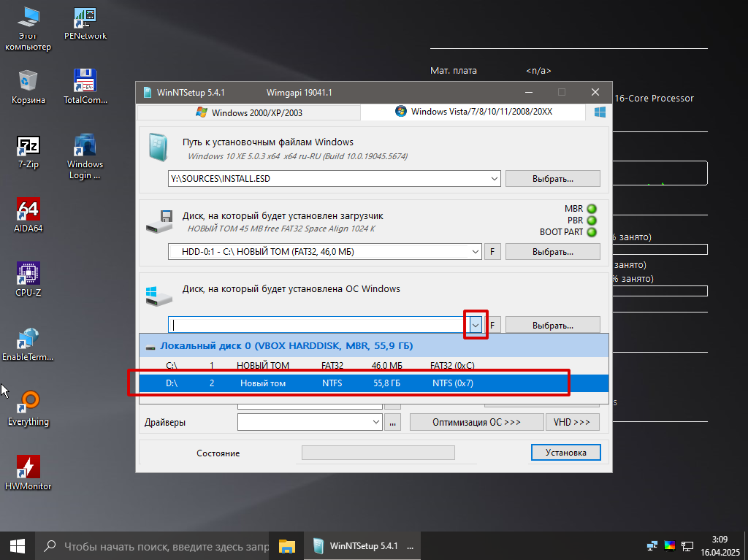
Task: Click the PBR green status indicator
Action: tap(592, 220)
